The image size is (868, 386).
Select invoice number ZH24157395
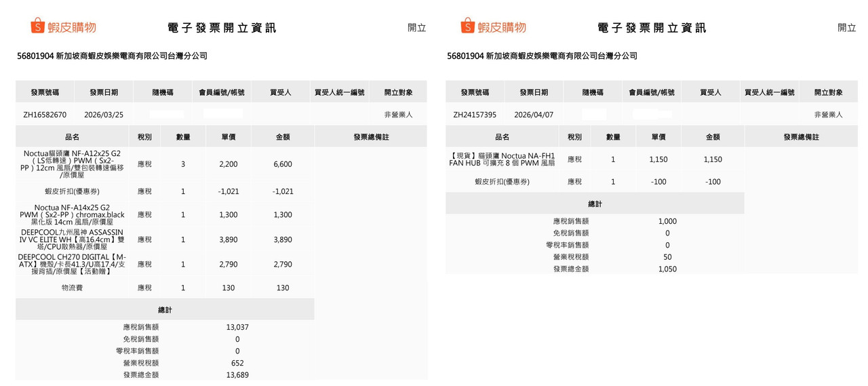475,115
